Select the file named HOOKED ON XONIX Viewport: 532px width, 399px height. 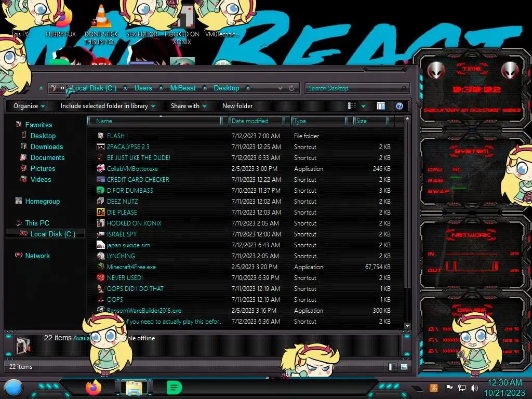[x=134, y=223]
